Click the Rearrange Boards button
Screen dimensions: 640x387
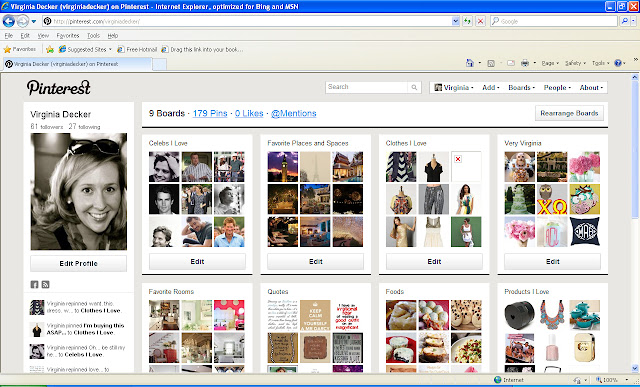point(569,113)
